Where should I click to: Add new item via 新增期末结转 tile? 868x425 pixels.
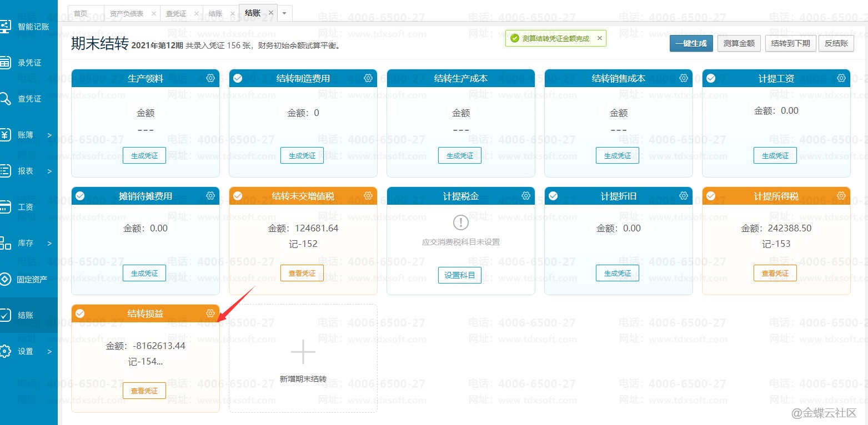click(x=303, y=358)
